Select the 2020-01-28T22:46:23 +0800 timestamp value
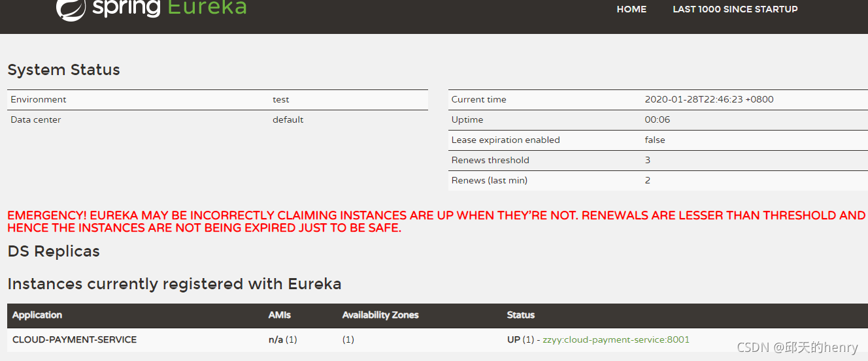This screenshot has width=868, height=361. pyautogui.click(x=709, y=99)
